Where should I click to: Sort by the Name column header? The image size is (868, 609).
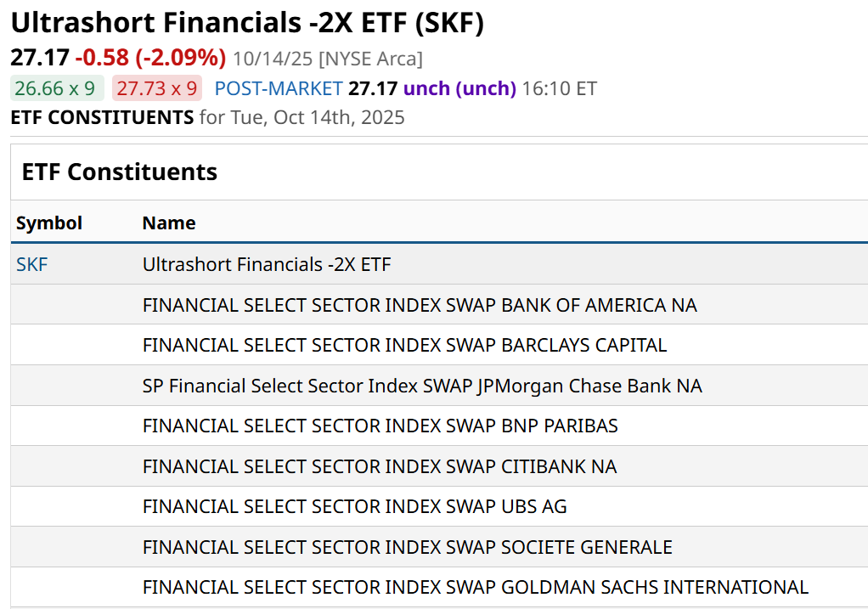tap(169, 223)
